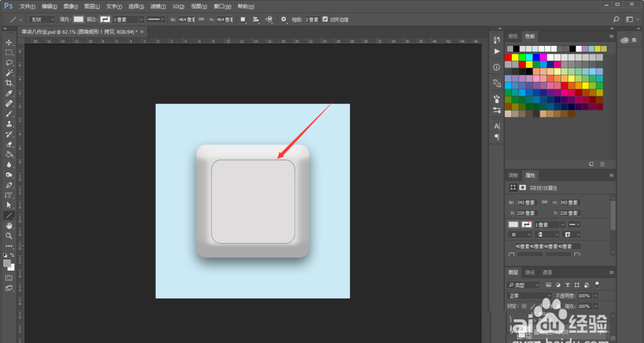
Task: Toggle the 对齐边缘 checkbox
Action: pos(325,19)
